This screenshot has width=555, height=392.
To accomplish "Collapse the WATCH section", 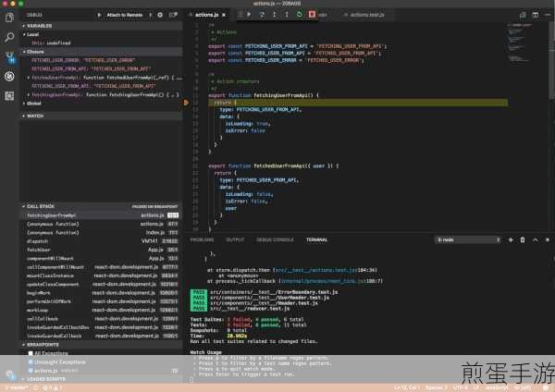I will 101,116.
